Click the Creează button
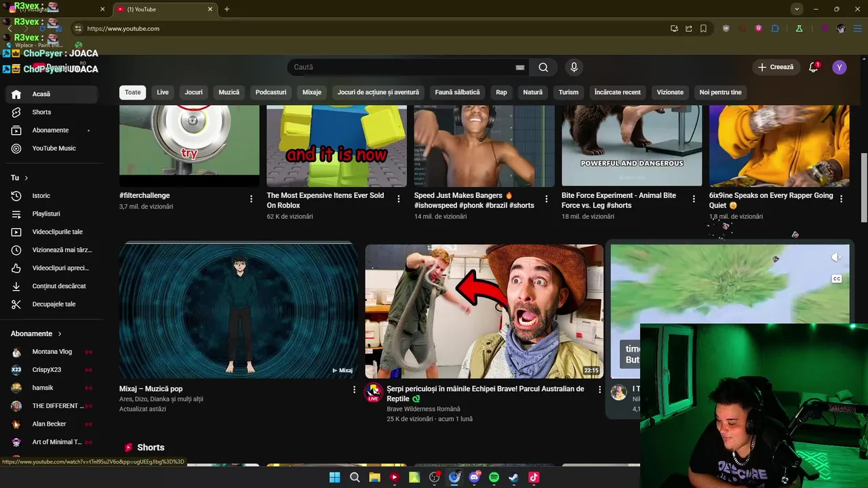Image resolution: width=868 pixels, height=488 pixels. pyautogui.click(x=776, y=67)
